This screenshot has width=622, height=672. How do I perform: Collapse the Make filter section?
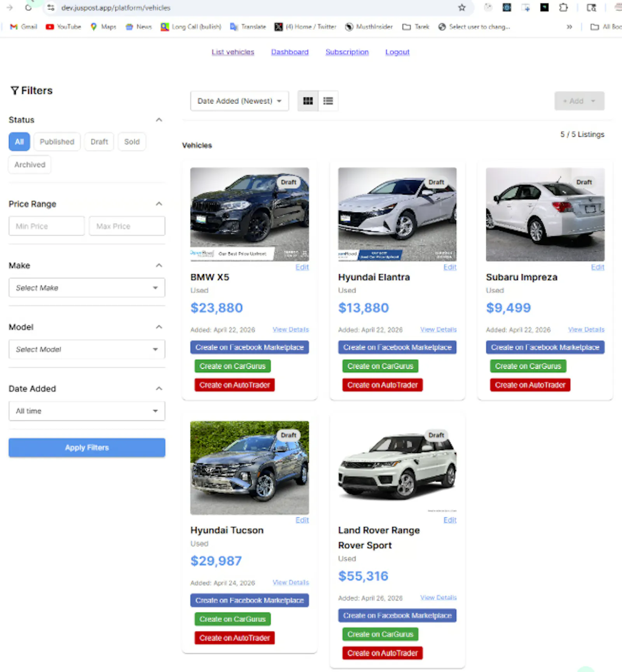(159, 265)
